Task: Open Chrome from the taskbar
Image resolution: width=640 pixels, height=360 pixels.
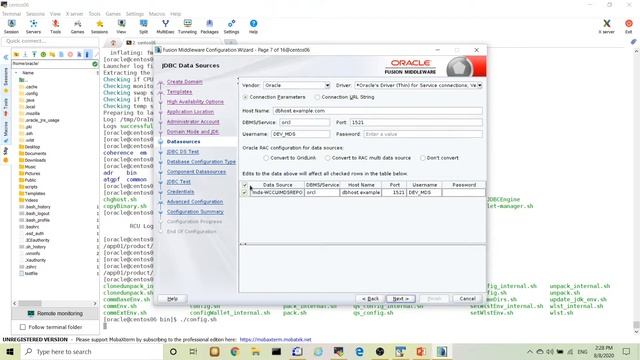Action: tap(235, 351)
